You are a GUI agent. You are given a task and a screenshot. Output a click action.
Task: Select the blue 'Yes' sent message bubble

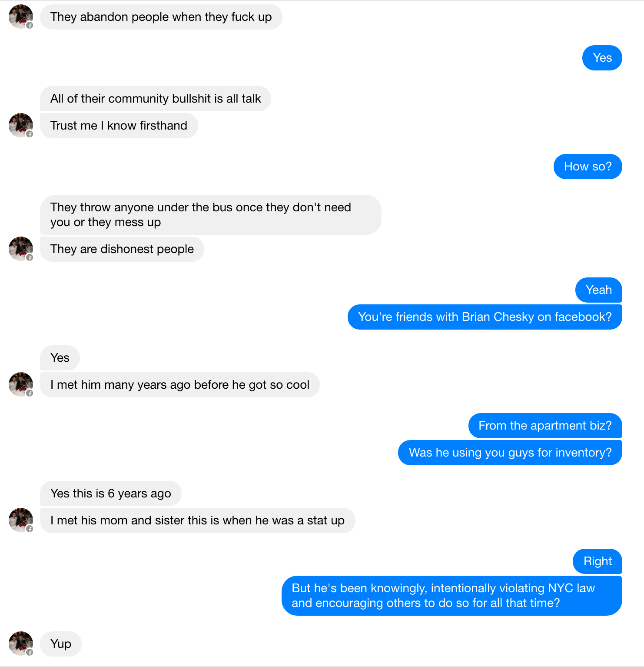(x=602, y=58)
